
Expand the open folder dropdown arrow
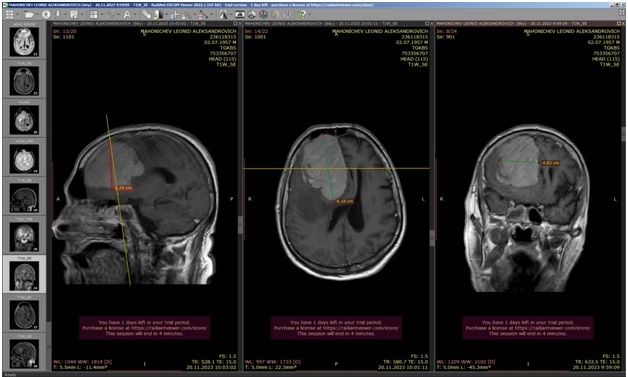37,14
